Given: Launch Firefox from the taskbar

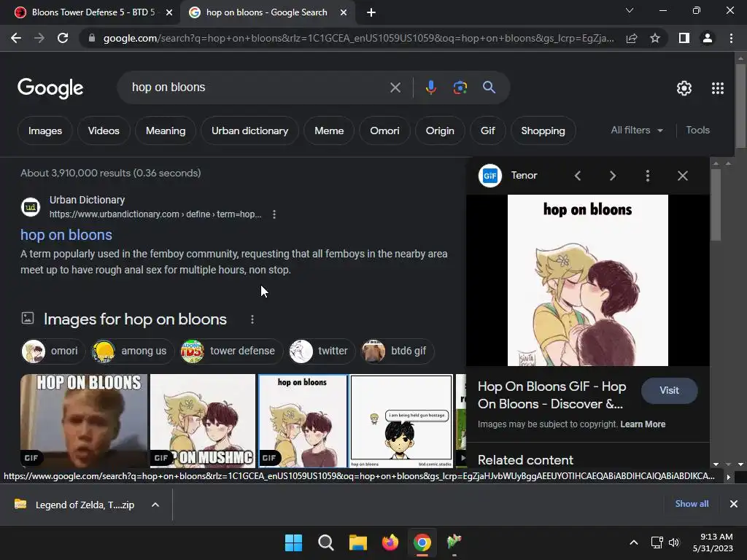Looking at the screenshot, I should click(390, 542).
